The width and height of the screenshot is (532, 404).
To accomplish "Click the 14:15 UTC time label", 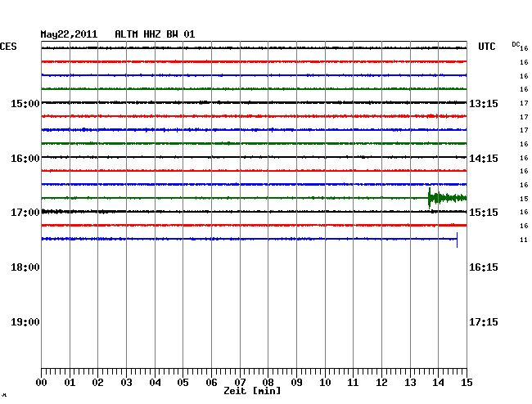I will 484,159.
